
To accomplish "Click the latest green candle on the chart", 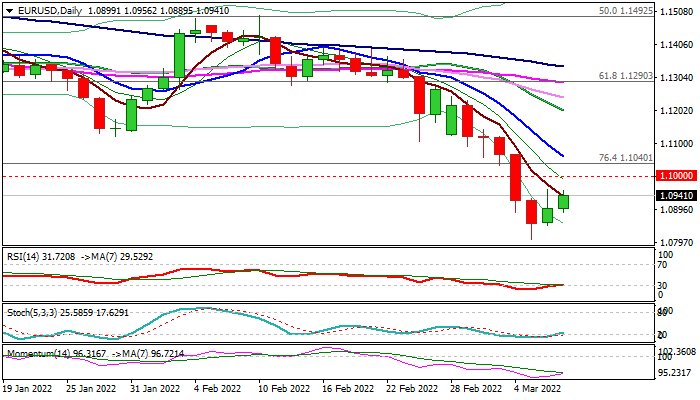I will coord(564,202).
